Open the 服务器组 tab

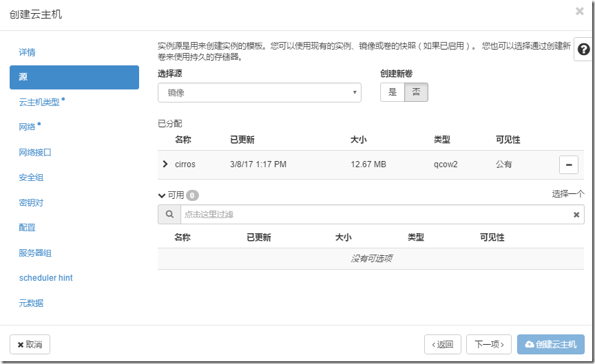tap(35, 253)
